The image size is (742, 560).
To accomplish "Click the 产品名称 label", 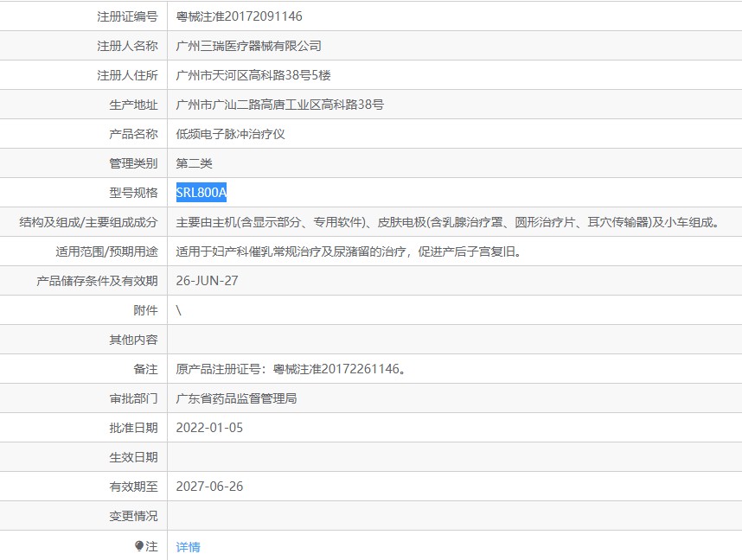I will (133, 134).
